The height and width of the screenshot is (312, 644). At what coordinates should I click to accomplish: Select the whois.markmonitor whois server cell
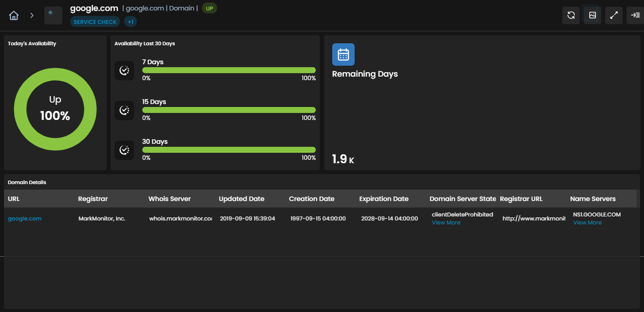(x=181, y=218)
